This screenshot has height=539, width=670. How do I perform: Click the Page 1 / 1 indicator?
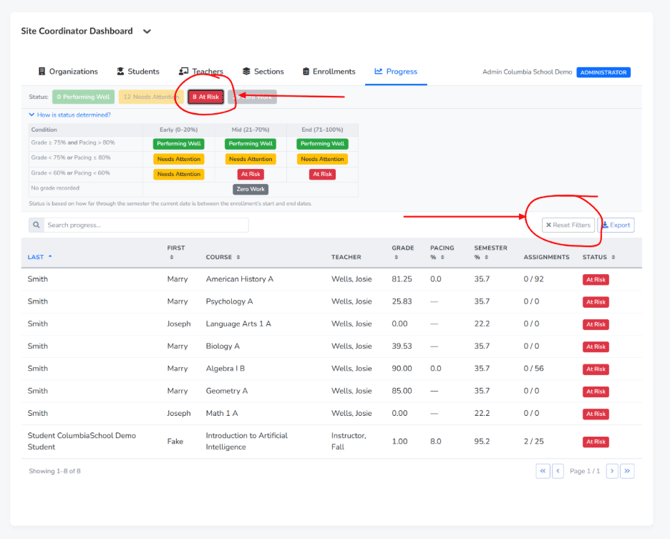coord(585,471)
